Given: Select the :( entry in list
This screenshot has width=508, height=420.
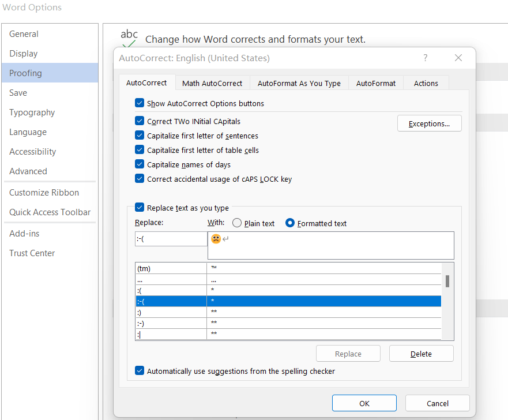Looking at the screenshot, I should point(288,290).
